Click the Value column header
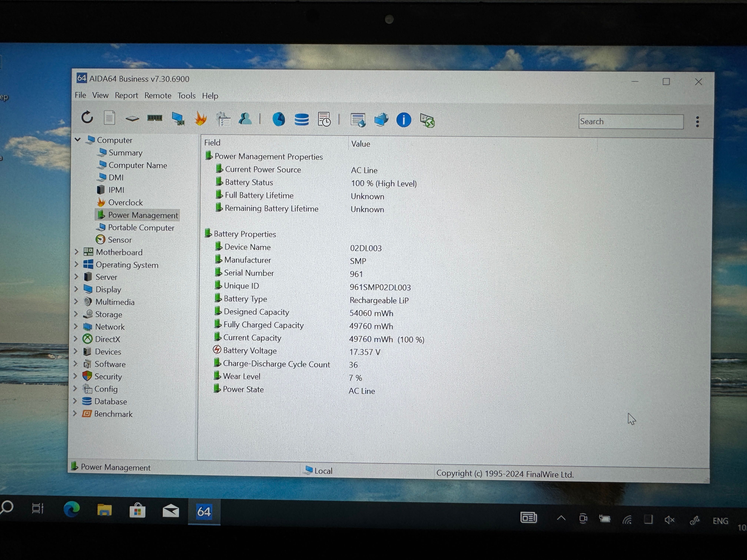The image size is (747, 560). tap(360, 144)
